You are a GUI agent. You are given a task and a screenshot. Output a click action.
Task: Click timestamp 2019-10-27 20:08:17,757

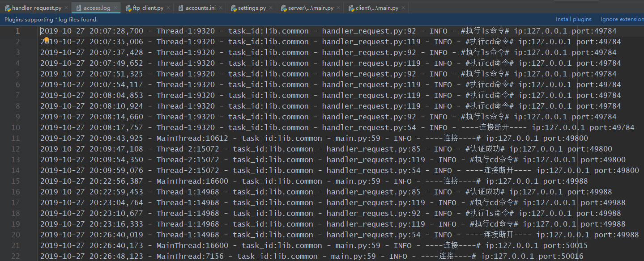point(92,127)
